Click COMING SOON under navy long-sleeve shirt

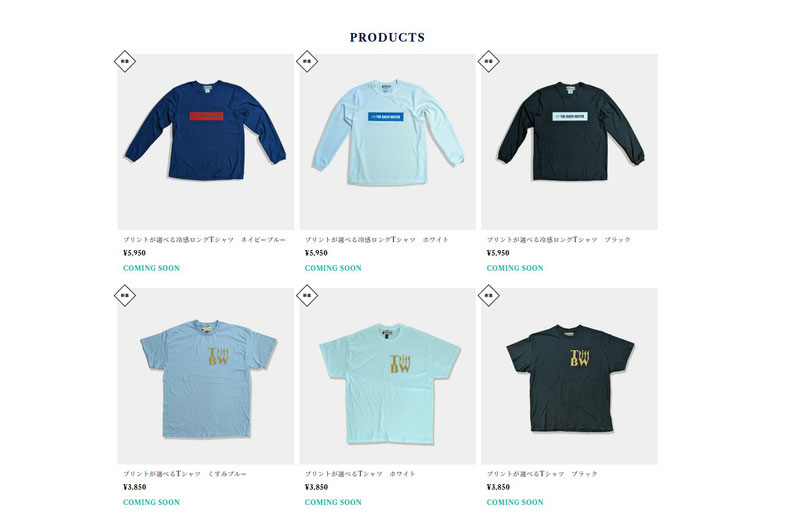tap(151, 268)
